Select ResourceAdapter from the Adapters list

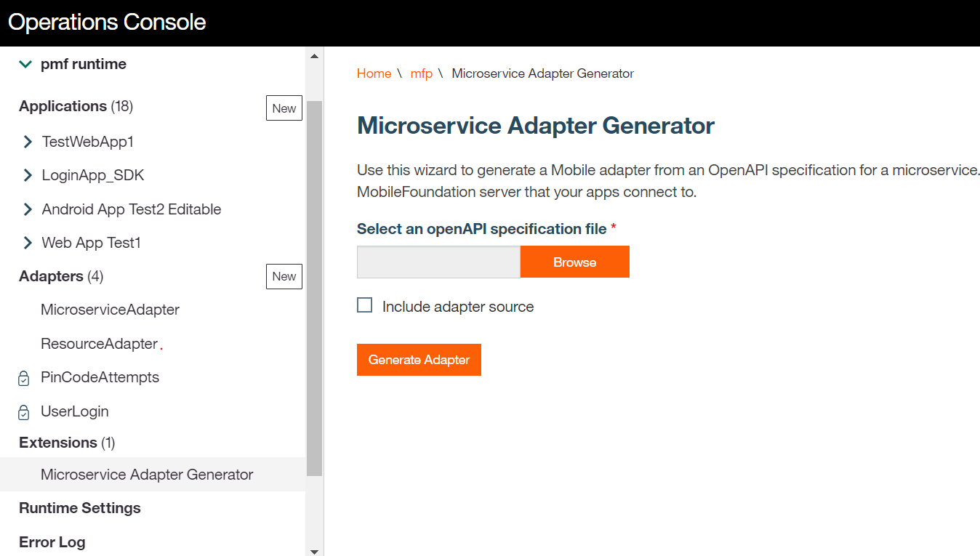(99, 344)
